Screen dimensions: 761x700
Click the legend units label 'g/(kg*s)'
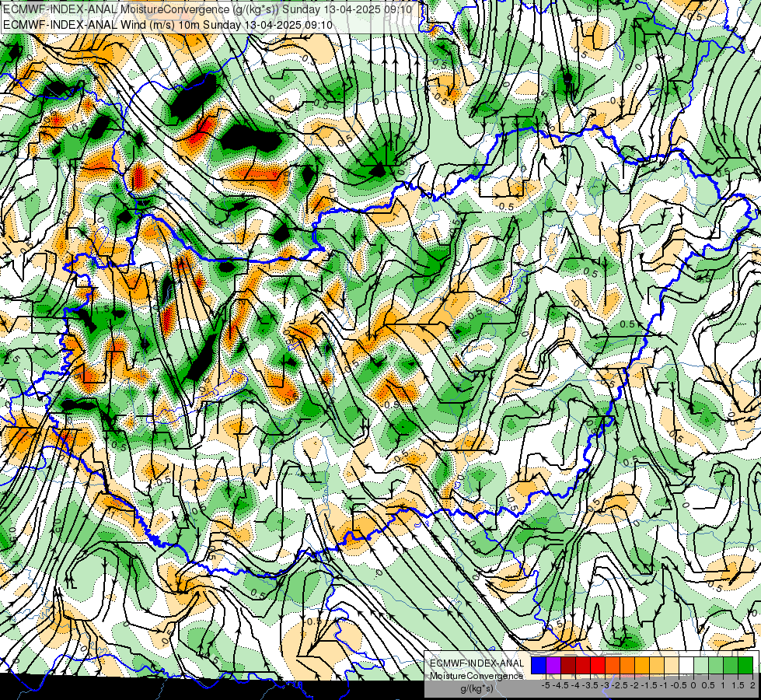point(476,689)
